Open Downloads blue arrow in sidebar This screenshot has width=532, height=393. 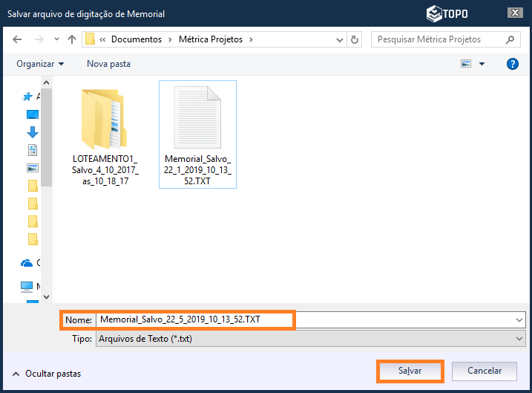click(x=32, y=132)
